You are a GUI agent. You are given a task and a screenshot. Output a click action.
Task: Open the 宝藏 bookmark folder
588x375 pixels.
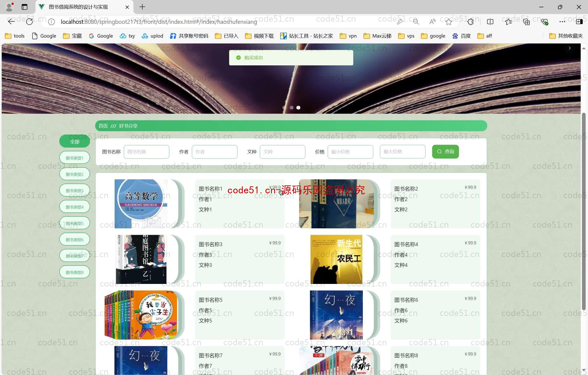point(72,36)
